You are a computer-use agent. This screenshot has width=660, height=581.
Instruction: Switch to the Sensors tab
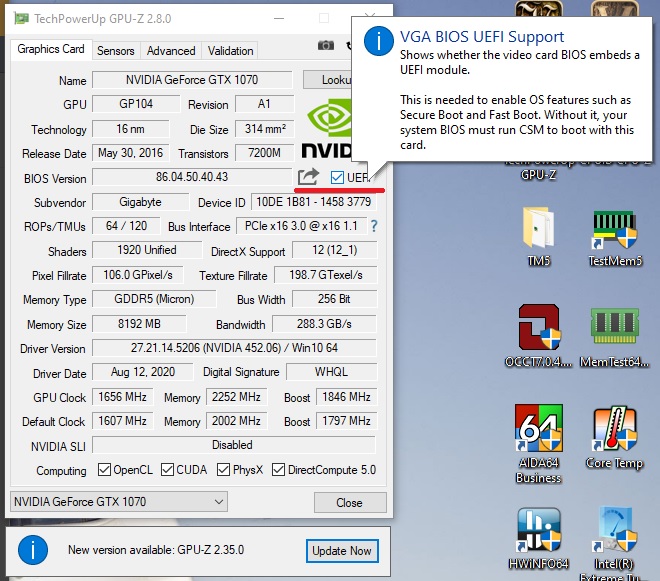[116, 51]
